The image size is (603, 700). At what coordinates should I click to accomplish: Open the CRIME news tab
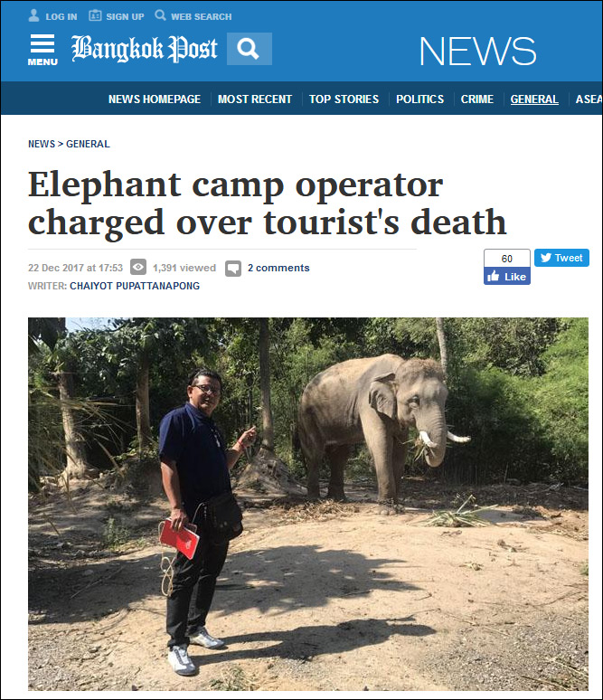[477, 99]
